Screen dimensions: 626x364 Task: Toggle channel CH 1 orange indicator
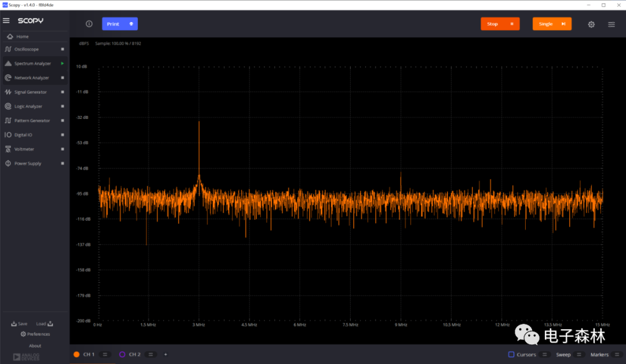[x=77, y=354]
